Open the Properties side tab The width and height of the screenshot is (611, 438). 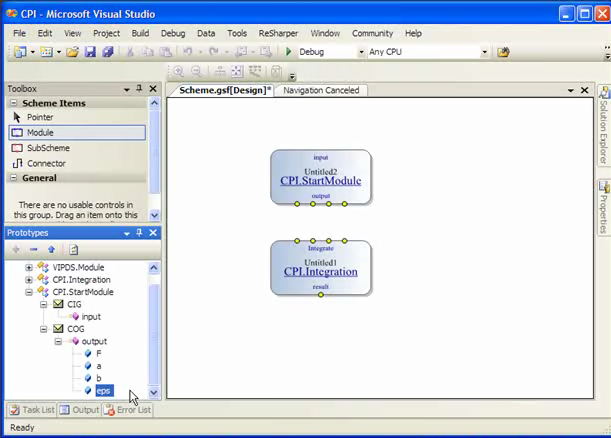(604, 208)
